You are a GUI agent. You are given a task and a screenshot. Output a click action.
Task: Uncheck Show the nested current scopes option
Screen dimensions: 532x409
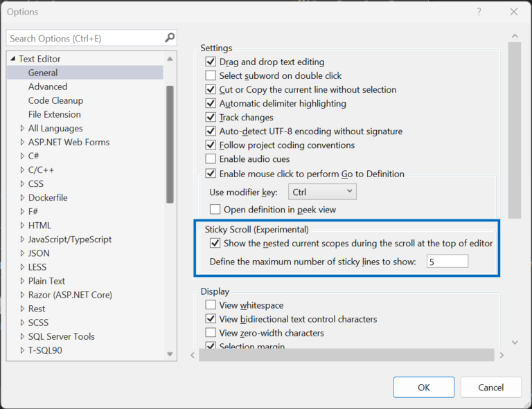215,244
